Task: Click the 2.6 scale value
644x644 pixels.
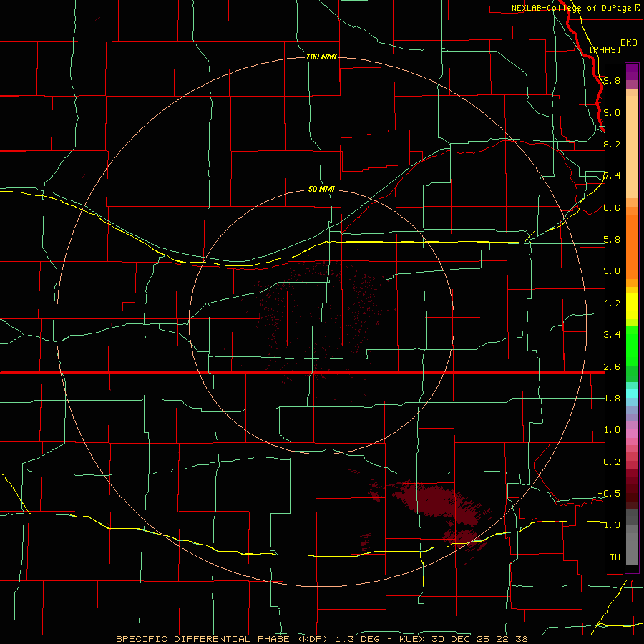Action: [612, 366]
